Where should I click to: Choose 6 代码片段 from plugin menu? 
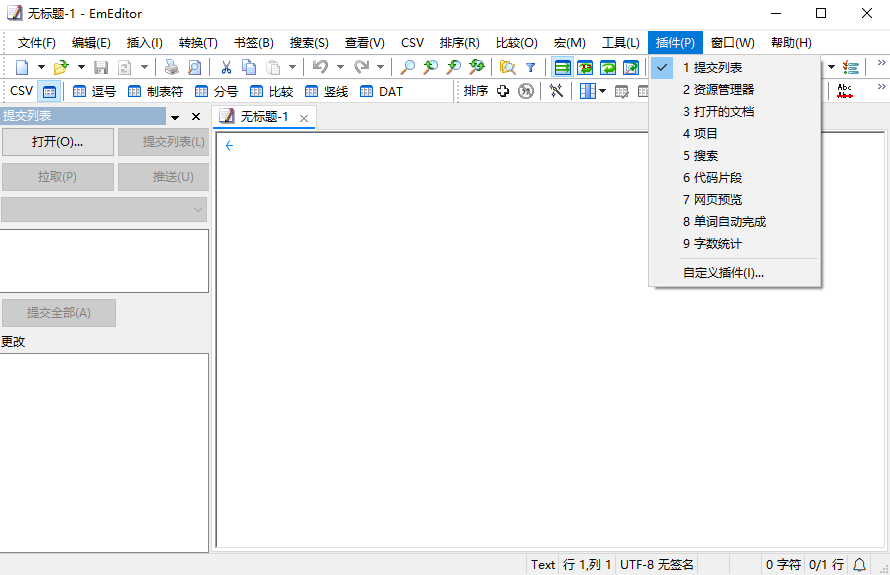[734, 178]
